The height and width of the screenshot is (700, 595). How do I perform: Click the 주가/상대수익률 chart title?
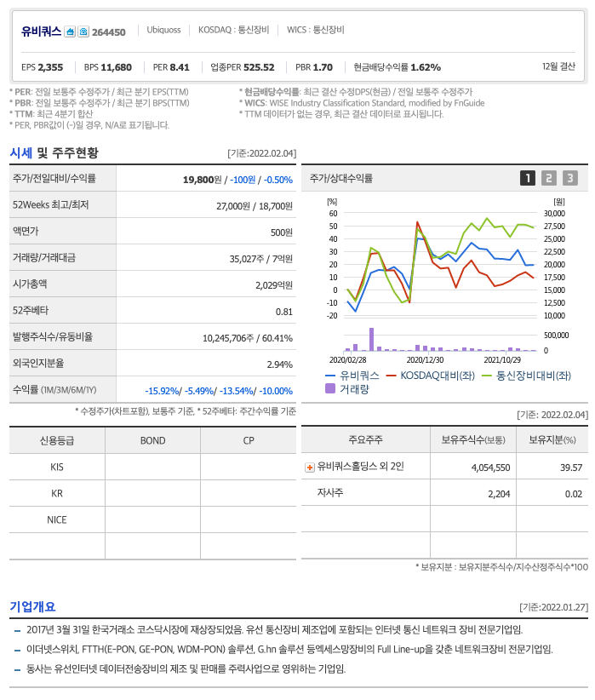(341, 178)
